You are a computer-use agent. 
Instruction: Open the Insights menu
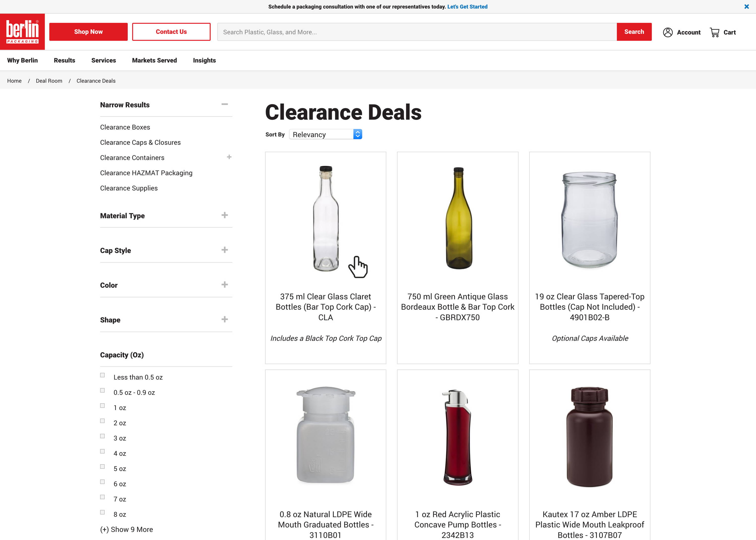point(204,60)
